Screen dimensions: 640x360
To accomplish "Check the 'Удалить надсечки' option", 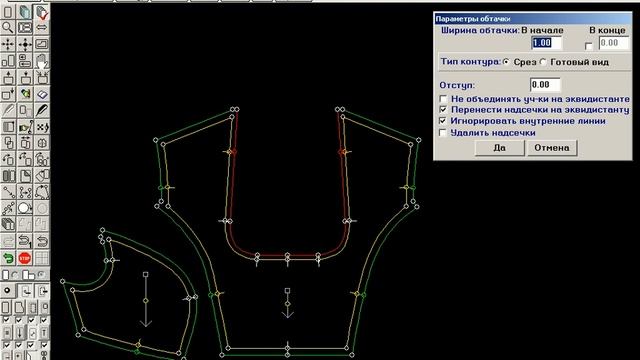I will 443,133.
